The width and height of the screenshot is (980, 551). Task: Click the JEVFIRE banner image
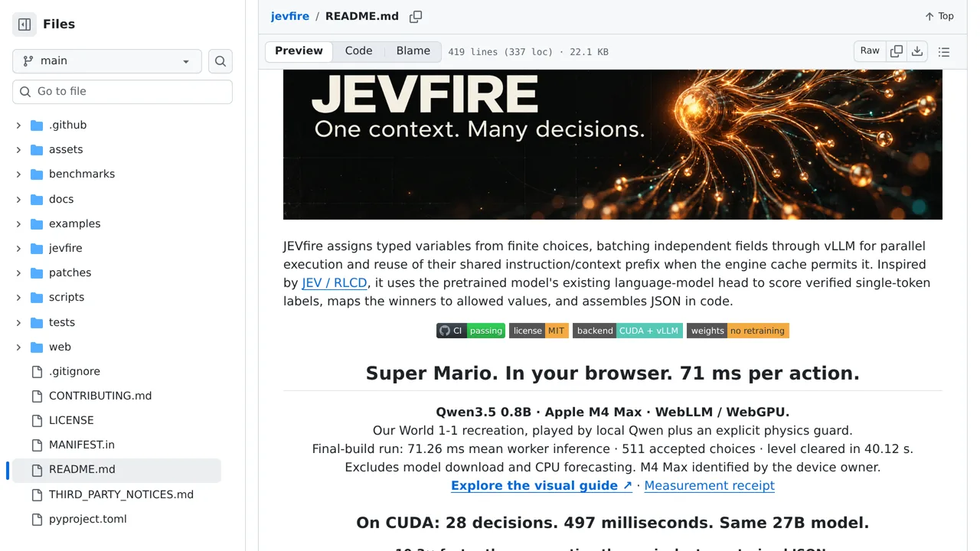click(612, 145)
